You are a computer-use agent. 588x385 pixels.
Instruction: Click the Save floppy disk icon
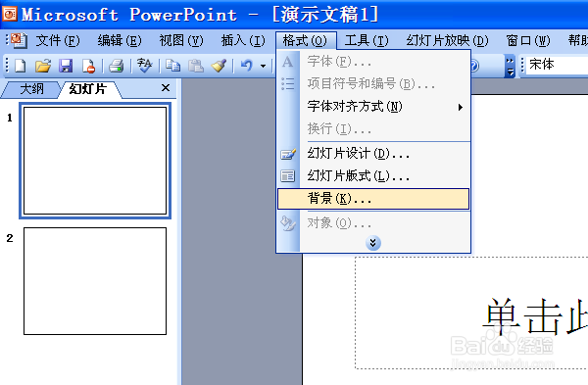coord(66,66)
